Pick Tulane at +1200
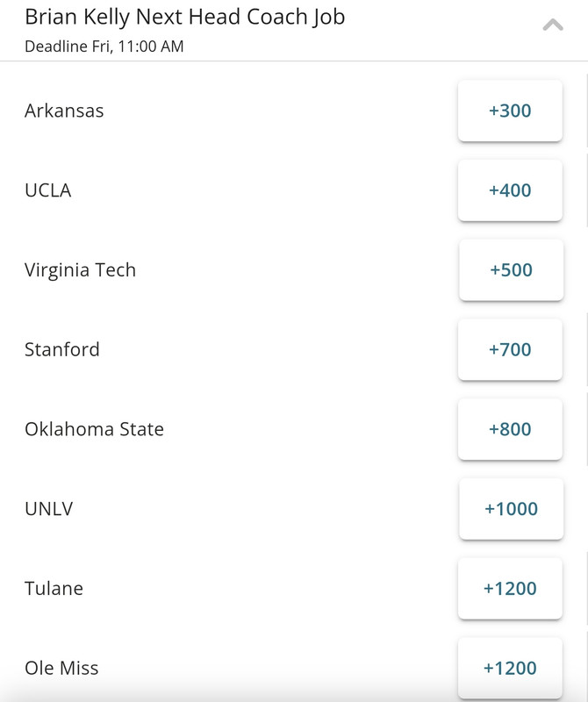Viewport: 588px width, 702px height. pyautogui.click(x=510, y=589)
